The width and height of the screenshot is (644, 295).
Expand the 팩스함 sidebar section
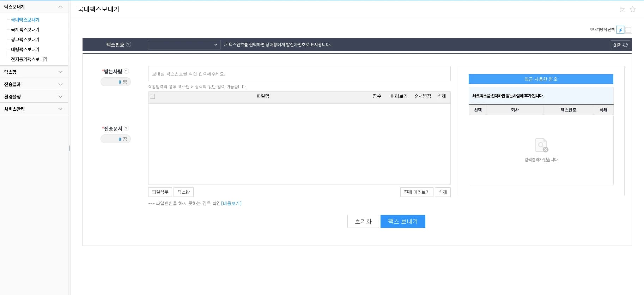(60, 72)
